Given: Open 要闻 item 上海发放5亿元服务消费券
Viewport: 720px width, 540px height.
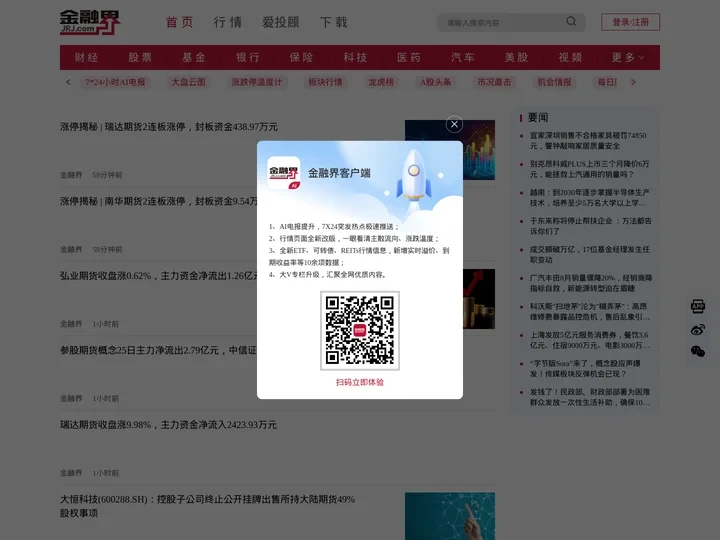Looking at the screenshot, I should pos(590,340).
